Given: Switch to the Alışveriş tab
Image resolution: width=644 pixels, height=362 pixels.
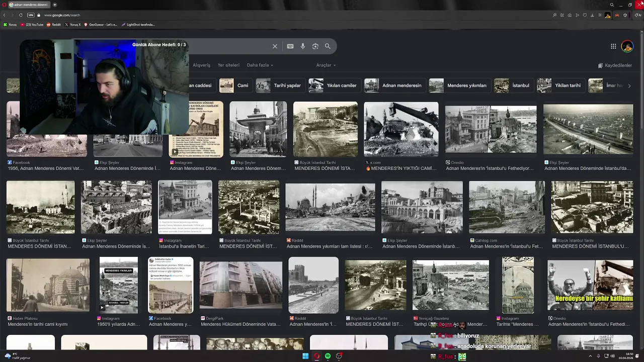Looking at the screenshot, I should pyautogui.click(x=202, y=65).
